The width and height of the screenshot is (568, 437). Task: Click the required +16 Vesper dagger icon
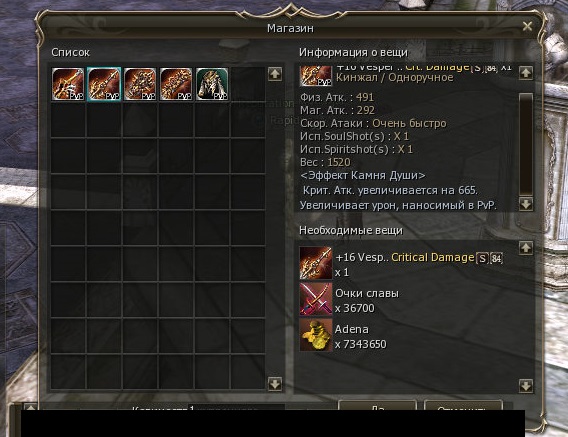316,263
